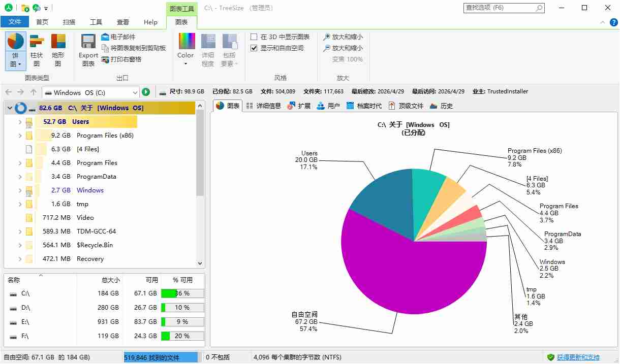Select the pie chart type icon
Image resolution: width=620 pixels, height=364 pixels.
click(x=16, y=42)
